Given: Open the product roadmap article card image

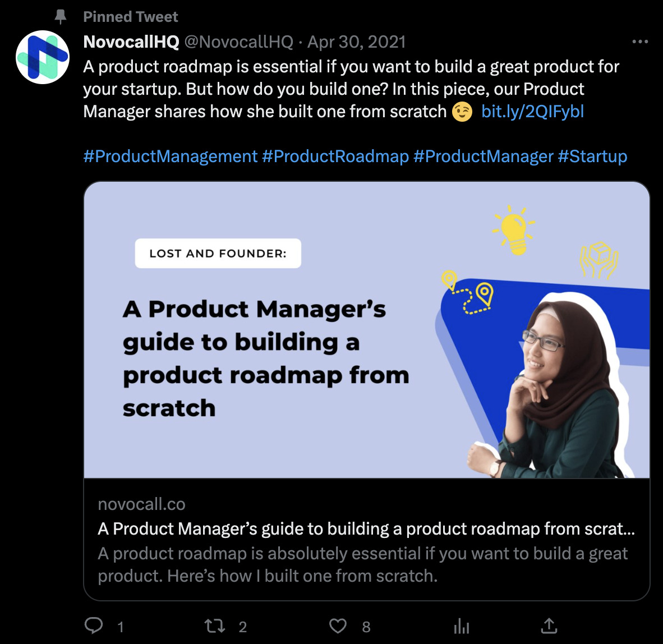Looking at the screenshot, I should click(x=367, y=330).
